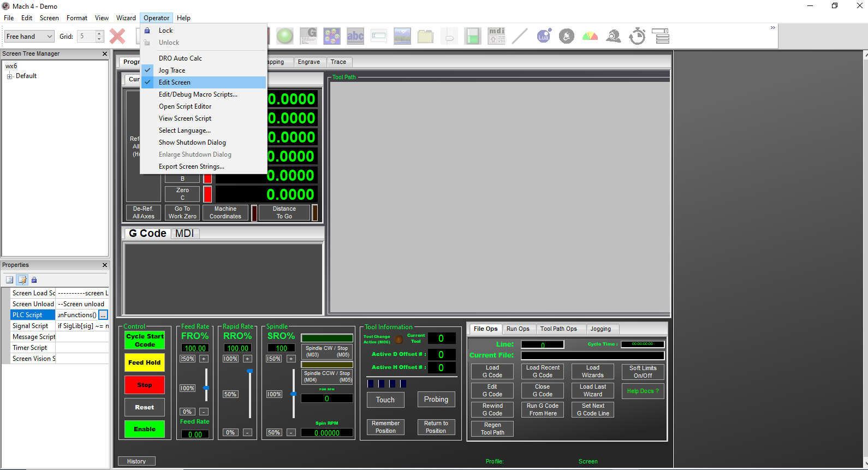Switch to the Engrave tab
Image resolution: width=868 pixels, height=470 pixels.
(x=309, y=62)
